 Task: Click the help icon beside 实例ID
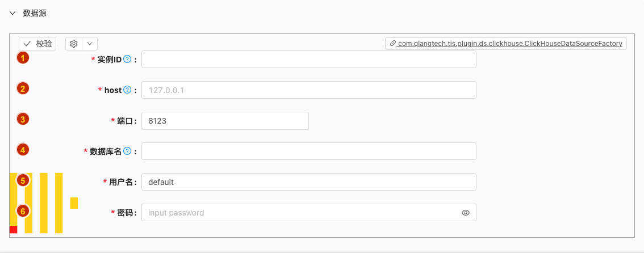point(127,60)
